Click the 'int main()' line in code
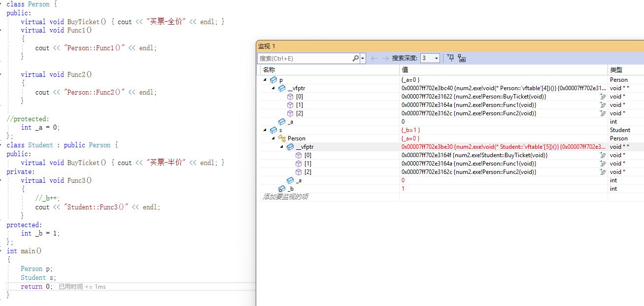644x306 pixels. click(x=24, y=251)
